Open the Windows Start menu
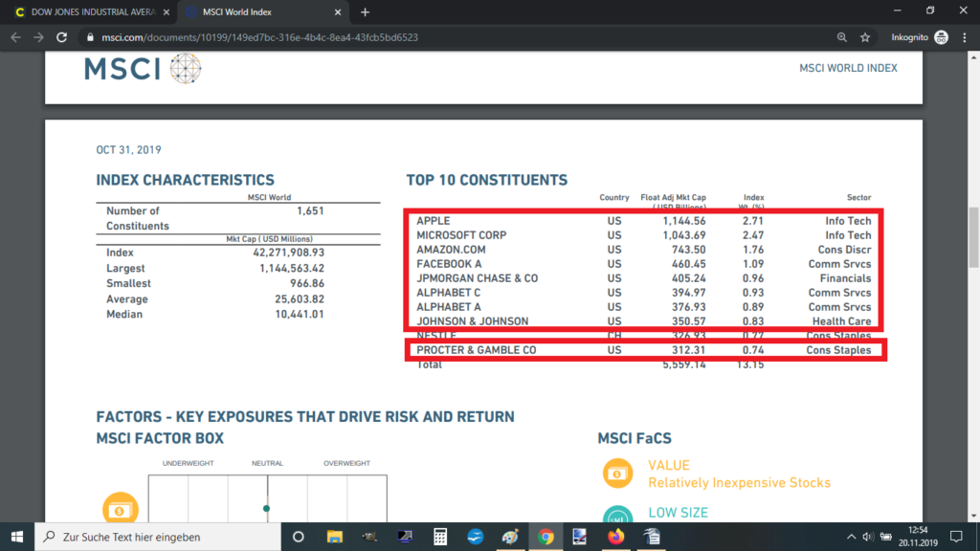Image resolution: width=980 pixels, height=551 pixels. click(x=17, y=537)
